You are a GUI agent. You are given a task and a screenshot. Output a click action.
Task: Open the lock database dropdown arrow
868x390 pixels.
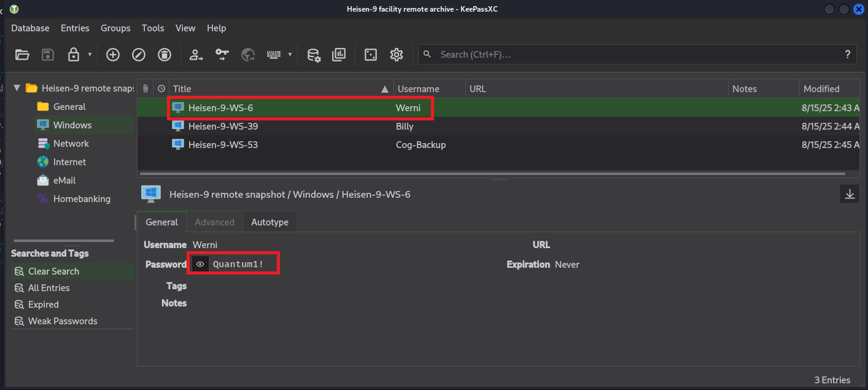click(90, 55)
